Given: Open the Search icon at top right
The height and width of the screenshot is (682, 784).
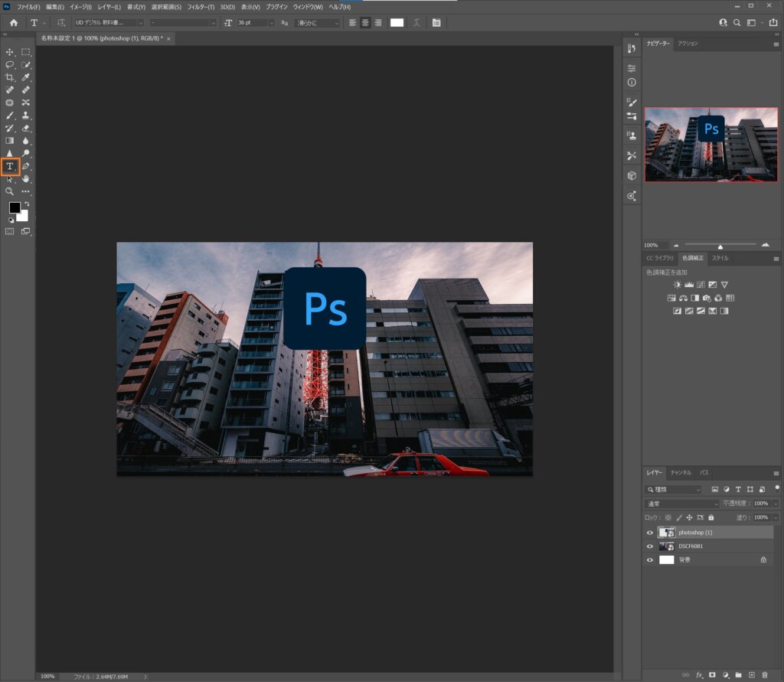Looking at the screenshot, I should click(x=737, y=22).
